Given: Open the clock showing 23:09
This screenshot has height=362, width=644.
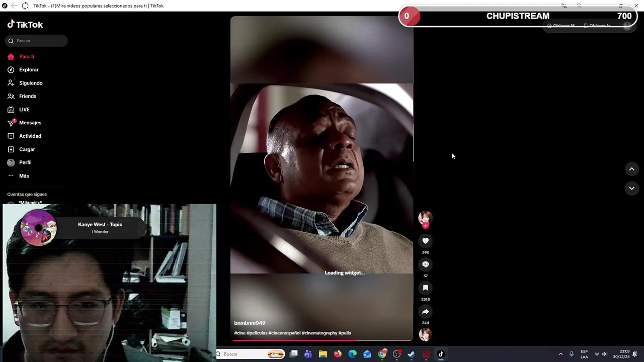Looking at the screenshot, I should (621, 354).
